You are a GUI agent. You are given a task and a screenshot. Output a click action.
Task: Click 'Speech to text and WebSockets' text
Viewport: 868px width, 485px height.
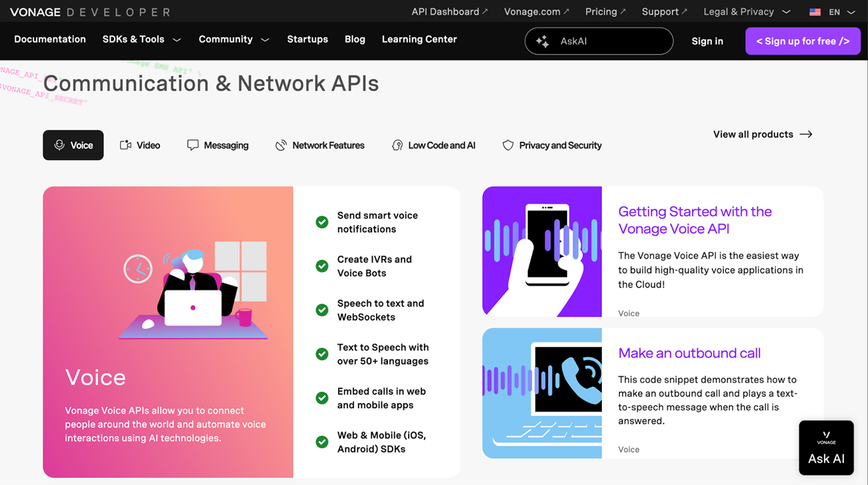coord(381,310)
